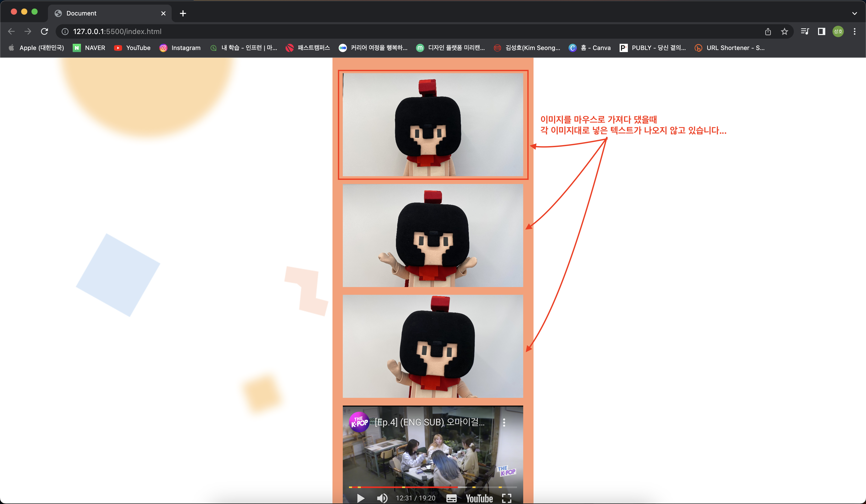Open the Chrome three-dot menu

[855, 32]
